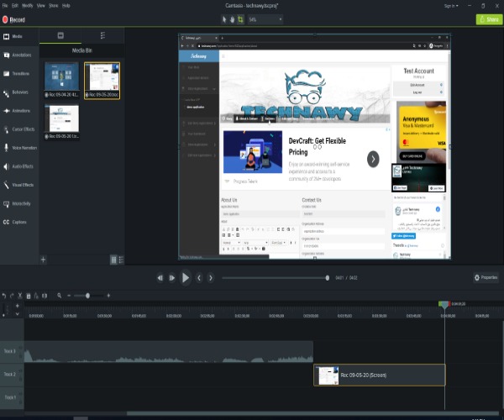
Task: Open the Help menu
Action: pos(66,6)
